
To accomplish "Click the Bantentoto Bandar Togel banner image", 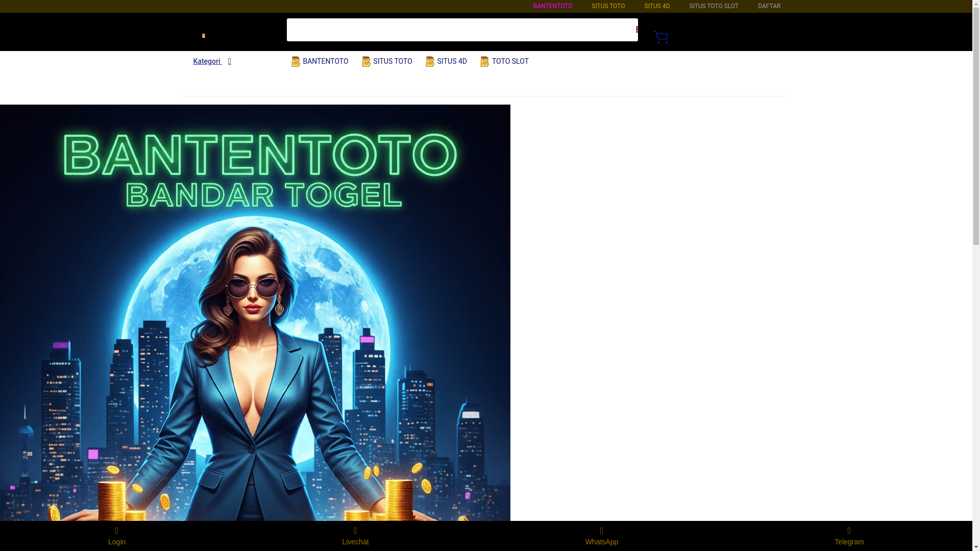I will (255, 312).
